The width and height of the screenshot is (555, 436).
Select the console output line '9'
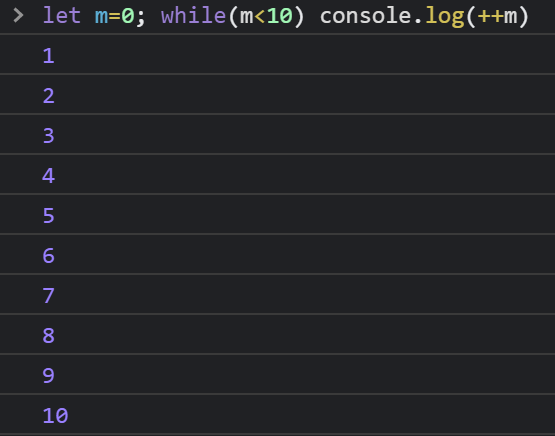278,374
